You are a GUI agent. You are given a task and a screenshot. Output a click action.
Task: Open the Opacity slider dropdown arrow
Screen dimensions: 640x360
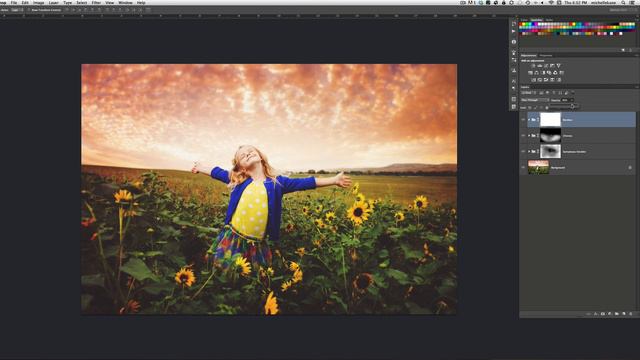click(x=572, y=100)
